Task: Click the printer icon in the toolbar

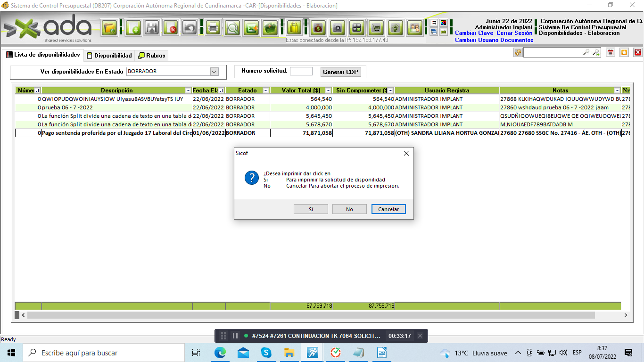Action: pos(213,28)
